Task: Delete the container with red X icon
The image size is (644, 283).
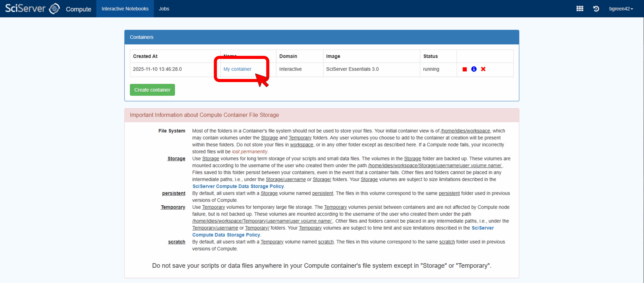Action: point(483,69)
